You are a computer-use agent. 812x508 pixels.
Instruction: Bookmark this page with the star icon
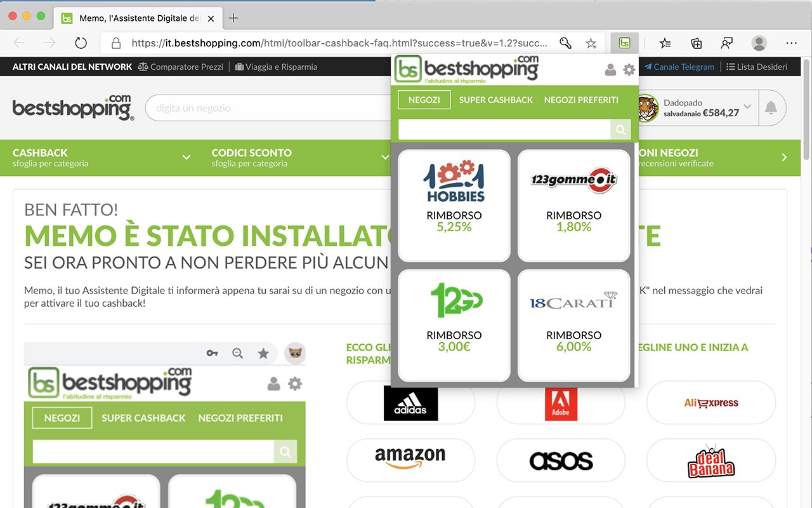591,43
